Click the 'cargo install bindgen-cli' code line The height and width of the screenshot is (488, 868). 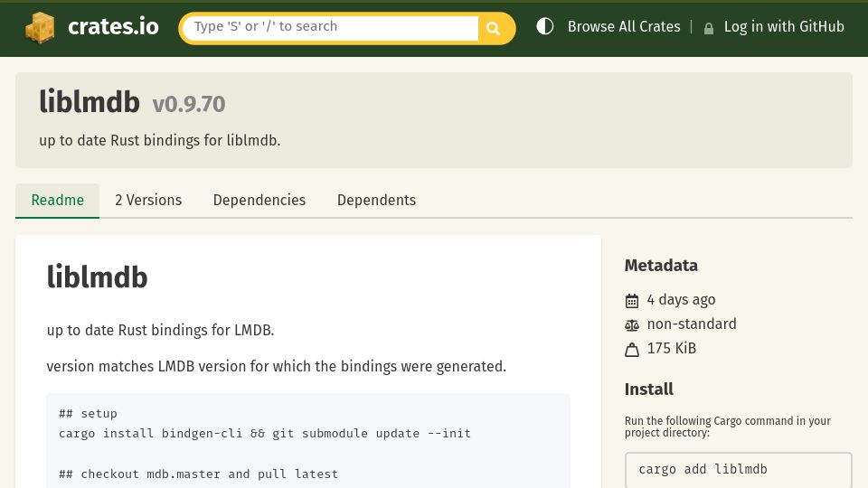coord(265,433)
